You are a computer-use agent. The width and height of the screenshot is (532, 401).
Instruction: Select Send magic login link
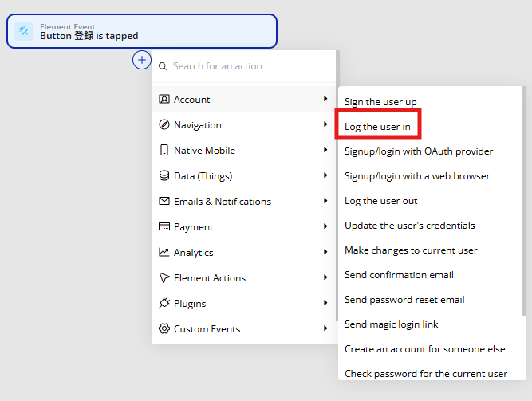(x=391, y=324)
